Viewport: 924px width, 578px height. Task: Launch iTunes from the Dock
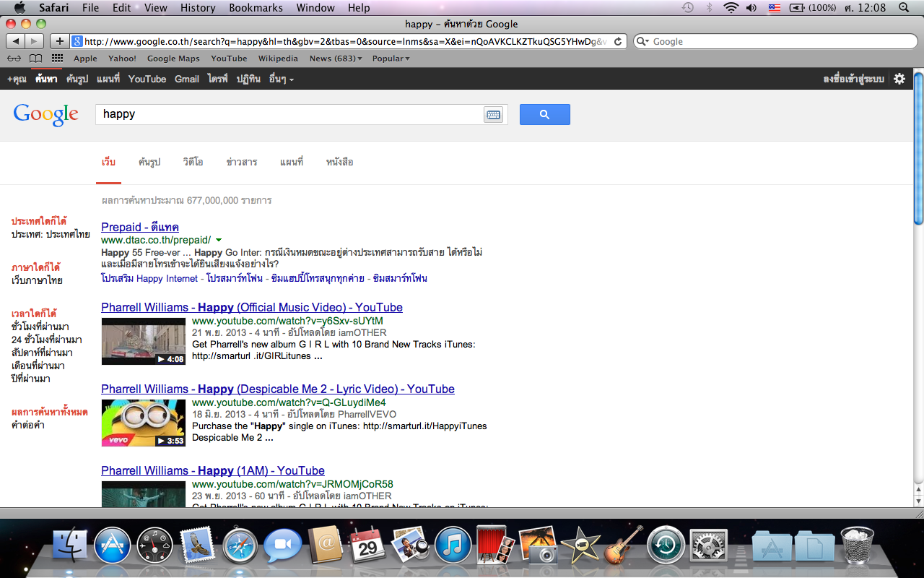[x=453, y=545]
